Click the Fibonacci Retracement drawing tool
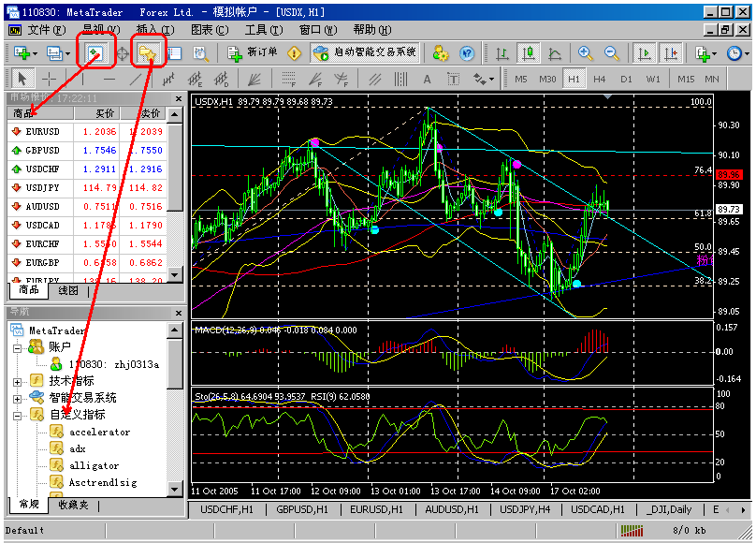This screenshot has height=543, width=756. tap(290, 81)
